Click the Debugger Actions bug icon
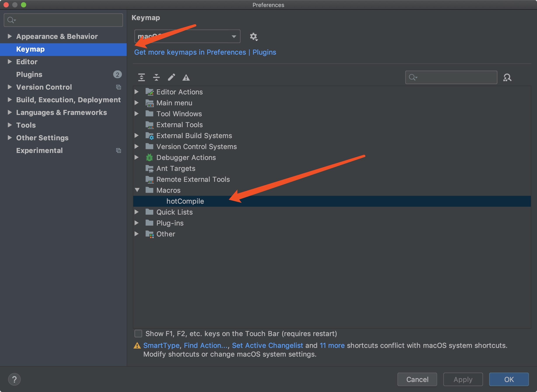The image size is (537, 392). 149,158
